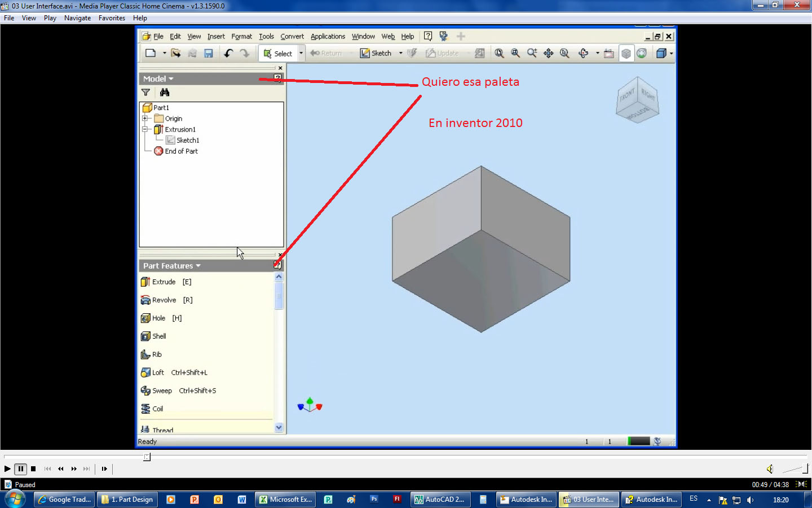This screenshot has height=508, width=812.
Task: Click the Rotate view icon
Action: click(x=584, y=53)
